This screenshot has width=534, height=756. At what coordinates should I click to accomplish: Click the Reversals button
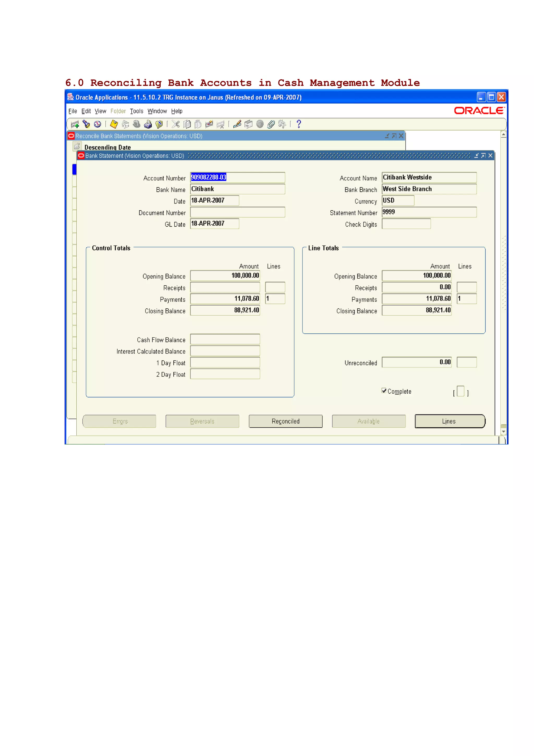[202, 421]
